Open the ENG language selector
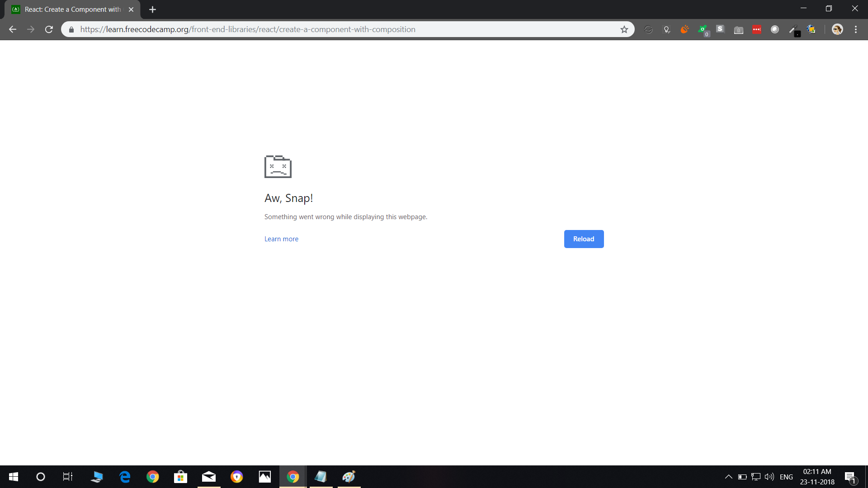 coord(787,477)
